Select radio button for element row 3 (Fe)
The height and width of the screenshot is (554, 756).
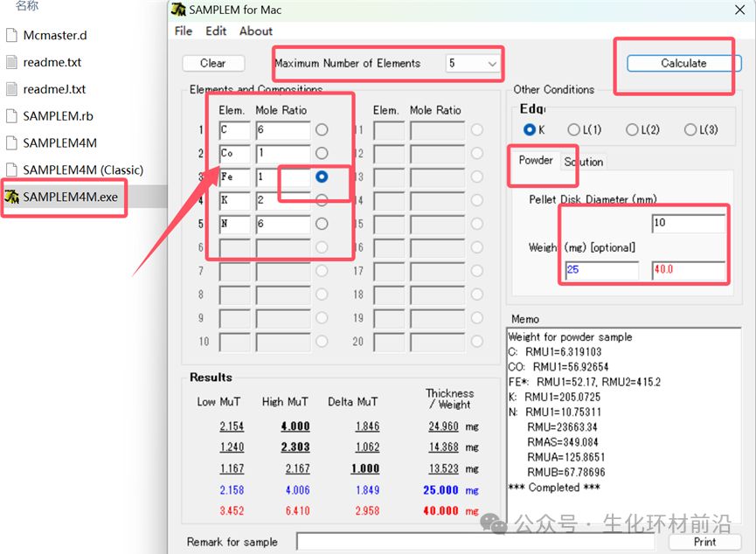(322, 177)
